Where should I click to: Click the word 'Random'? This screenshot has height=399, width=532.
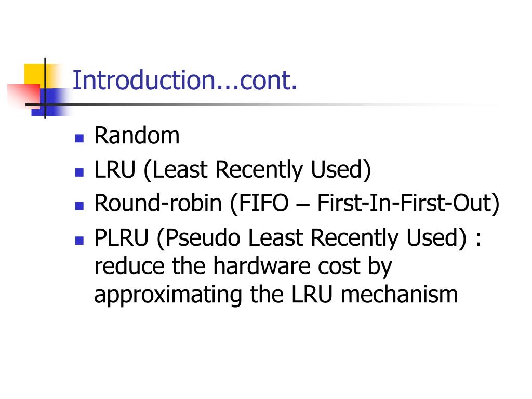pos(137,136)
